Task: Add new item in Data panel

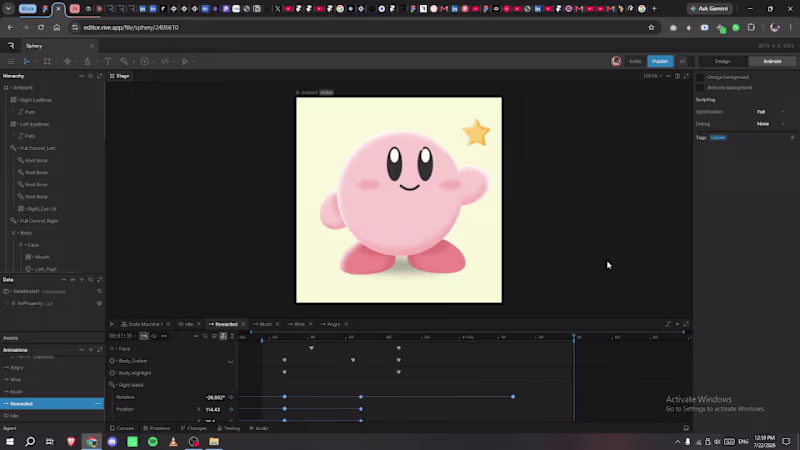Action: (81, 280)
